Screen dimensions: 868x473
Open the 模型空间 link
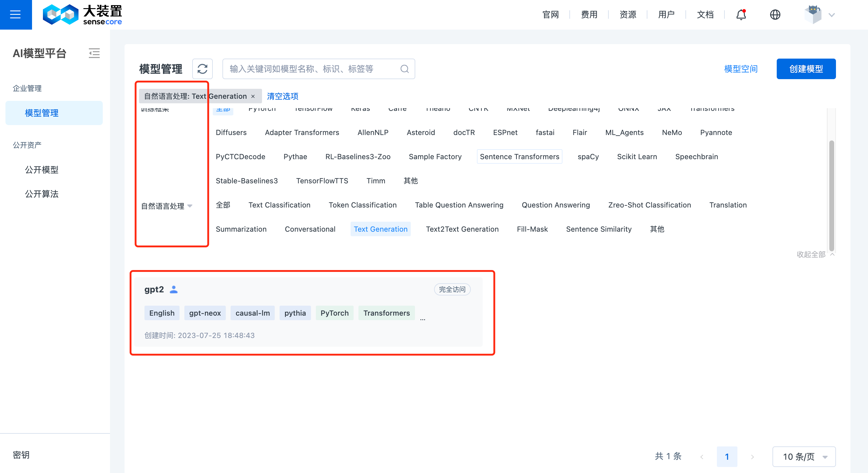tap(741, 69)
